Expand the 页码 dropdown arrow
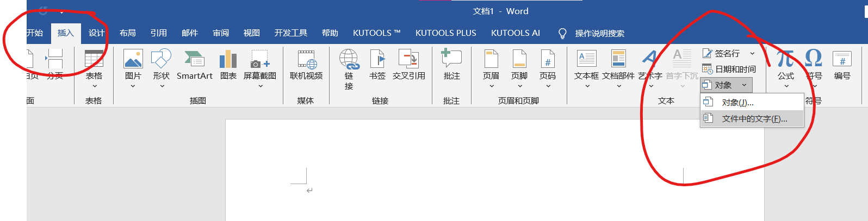The height and width of the screenshot is (221, 868). pos(548,86)
